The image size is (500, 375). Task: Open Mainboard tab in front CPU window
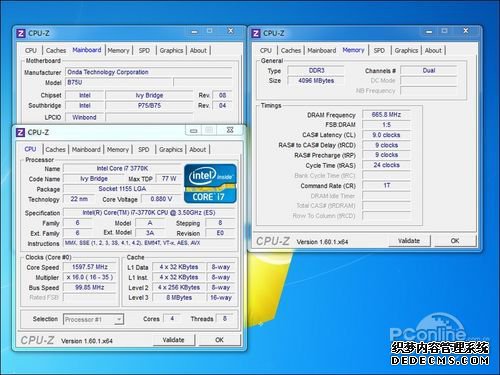[x=86, y=150]
